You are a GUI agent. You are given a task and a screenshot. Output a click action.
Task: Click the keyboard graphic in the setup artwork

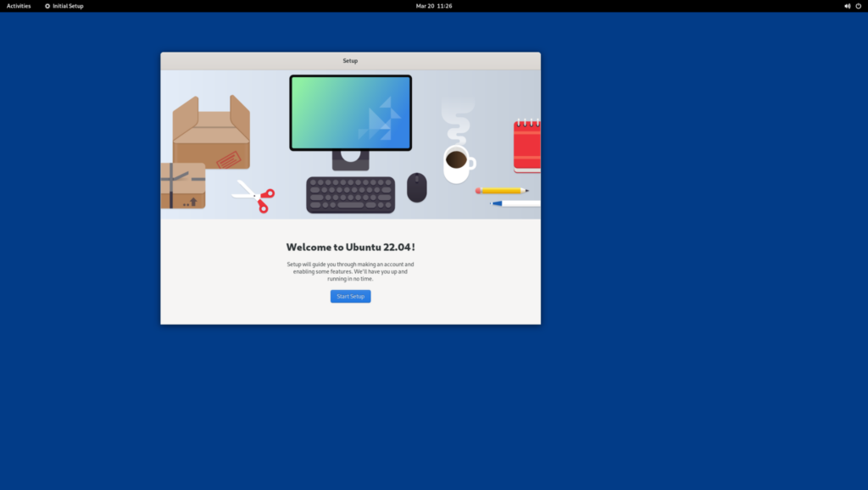[348, 195]
